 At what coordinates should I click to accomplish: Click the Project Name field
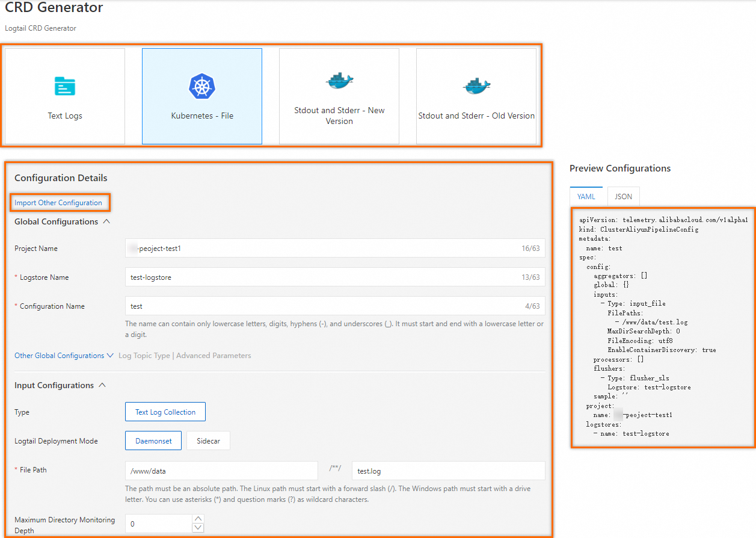click(x=335, y=248)
